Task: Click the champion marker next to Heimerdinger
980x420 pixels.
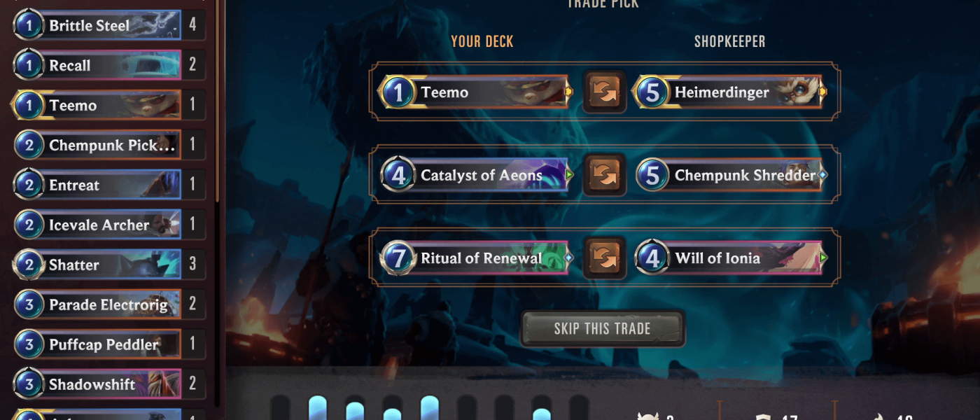Action: (x=823, y=92)
